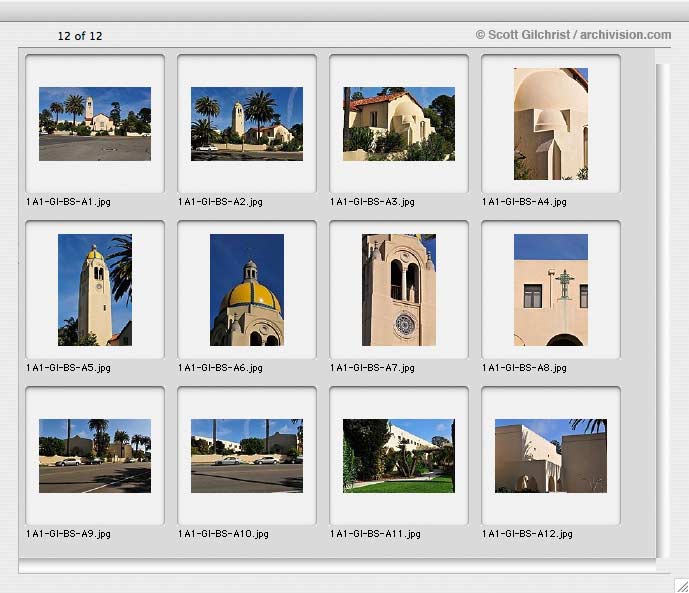Select the 1A1-GI-BS-A8.jpg wall cross thumbnail
This screenshot has height=593, width=689.
point(551,290)
